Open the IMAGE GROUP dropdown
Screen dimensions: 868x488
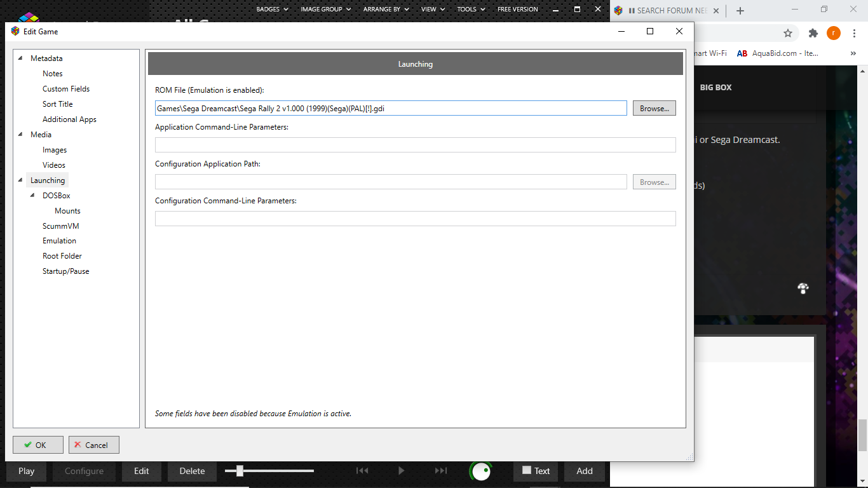pyautogui.click(x=326, y=10)
